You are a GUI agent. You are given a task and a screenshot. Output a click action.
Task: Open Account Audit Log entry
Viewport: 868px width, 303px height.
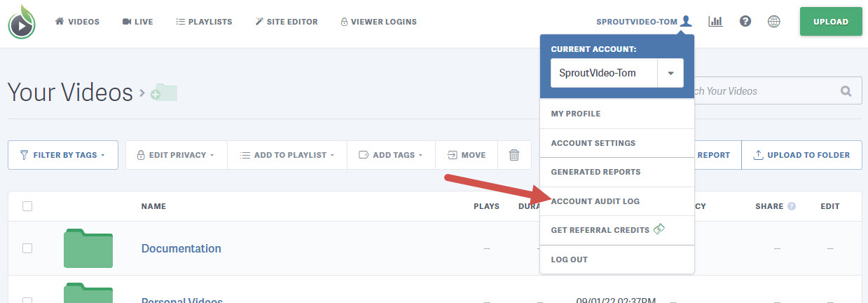[617, 201]
